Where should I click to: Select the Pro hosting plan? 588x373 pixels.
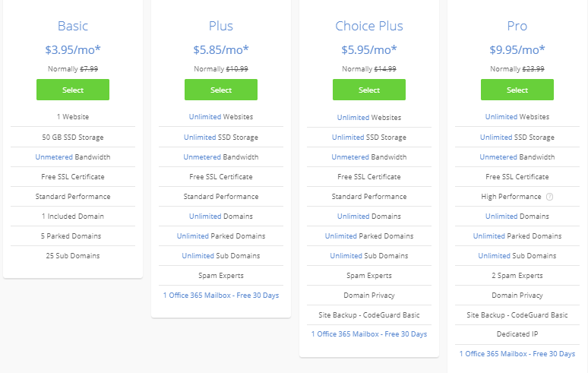pyautogui.click(x=517, y=90)
